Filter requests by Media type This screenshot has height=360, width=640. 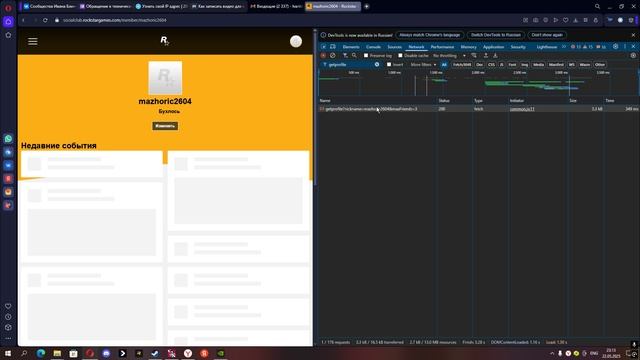538,64
